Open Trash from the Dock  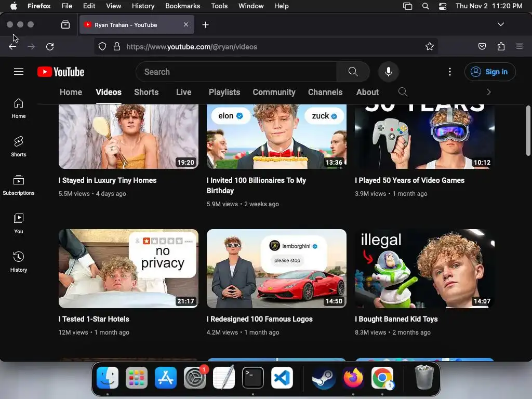coord(424,378)
